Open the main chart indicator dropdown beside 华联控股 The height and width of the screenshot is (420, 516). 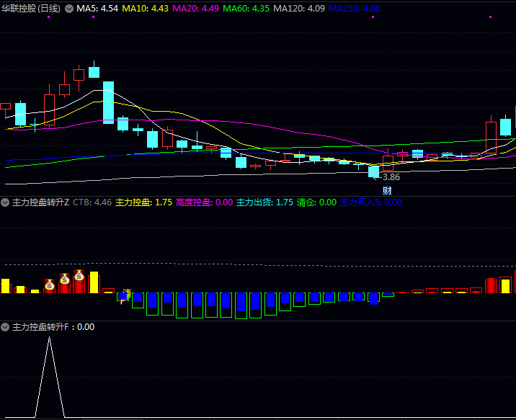[x=69, y=9]
